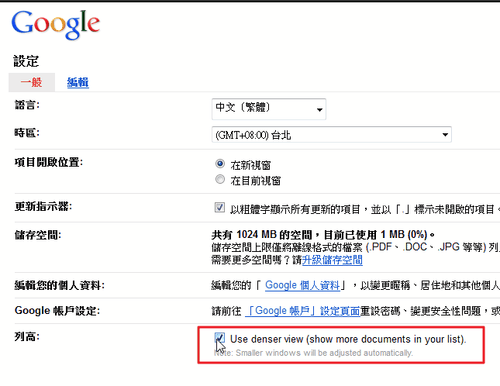Click the 語言: label
The height and width of the screenshot is (386, 500).
(27, 105)
